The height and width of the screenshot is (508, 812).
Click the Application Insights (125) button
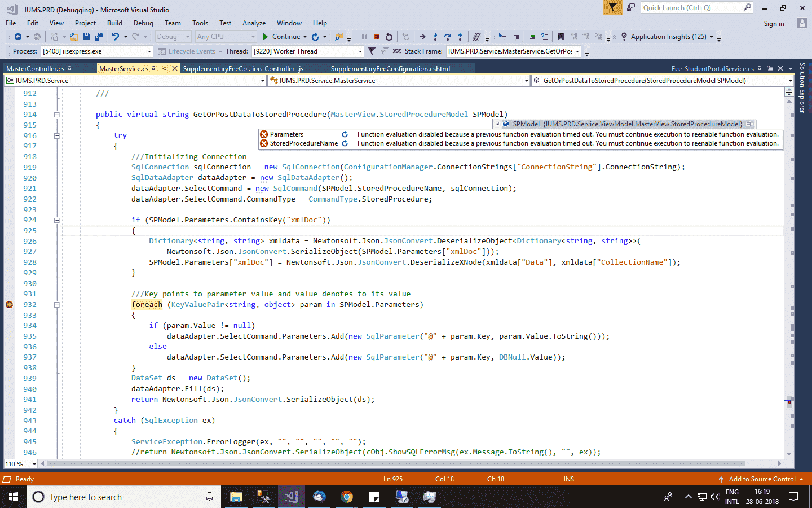[x=668, y=37]
